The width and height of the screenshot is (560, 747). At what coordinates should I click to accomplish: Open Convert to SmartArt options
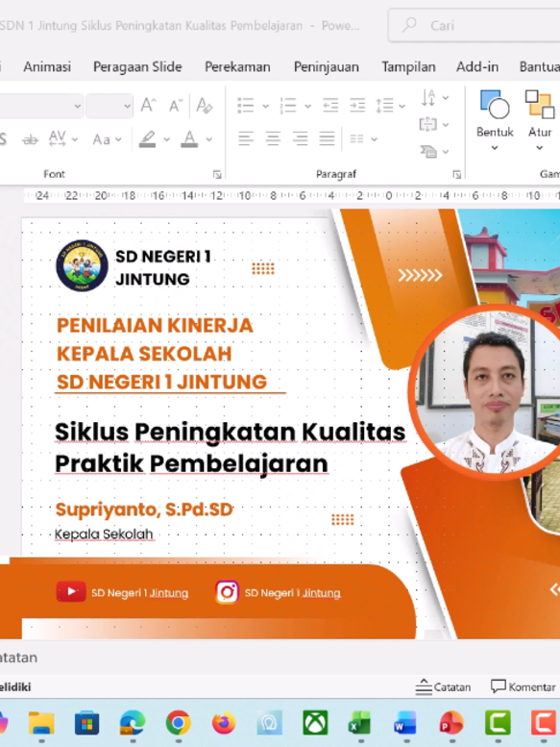(434, 152)
